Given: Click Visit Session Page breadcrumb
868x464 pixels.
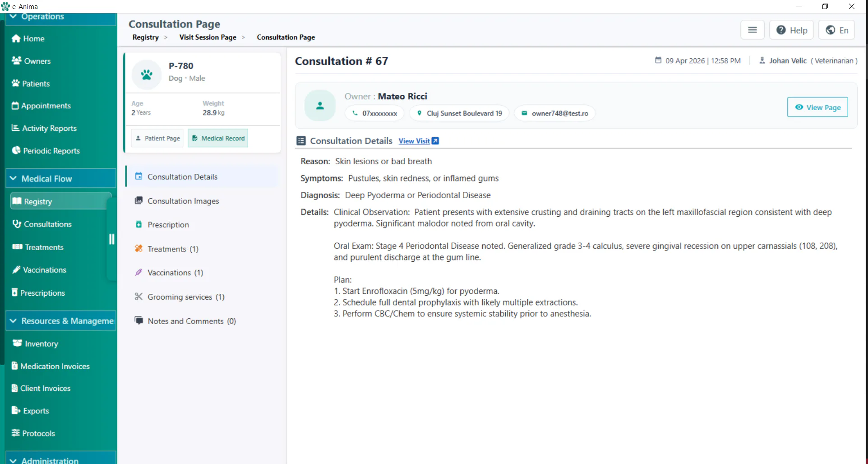Looking at the screenshot, I should (x=208, y=37).
